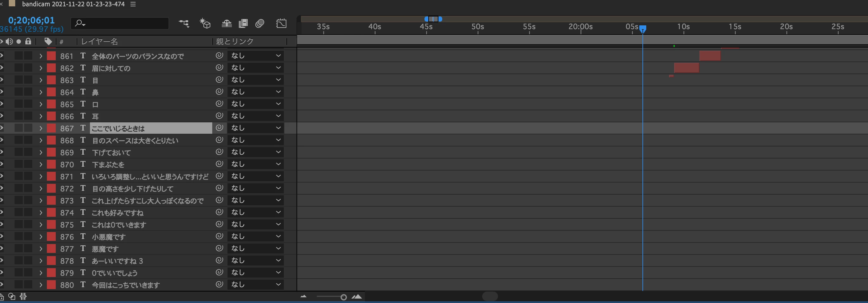868x303 pixels.
Task: Select the layer 862 duration bar
Action: click(686, 68)
